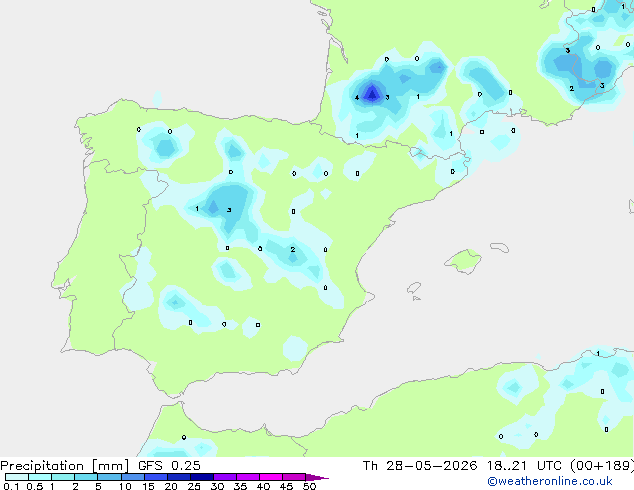The height and width of the screenshot is (490, 634).
Task: Click the 'GFS 0.25' model label
Action: coord(169,466)
